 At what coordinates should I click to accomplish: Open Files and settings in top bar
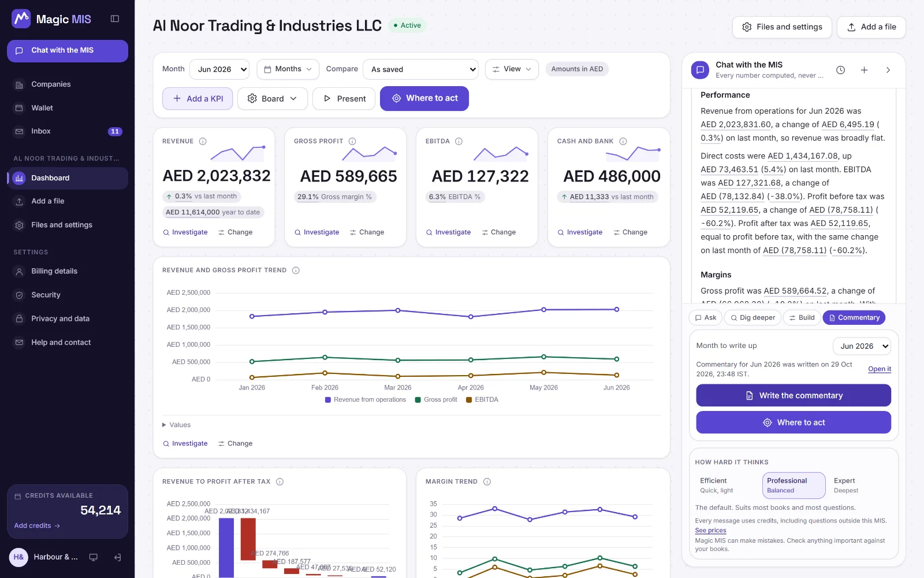(782, 27)
